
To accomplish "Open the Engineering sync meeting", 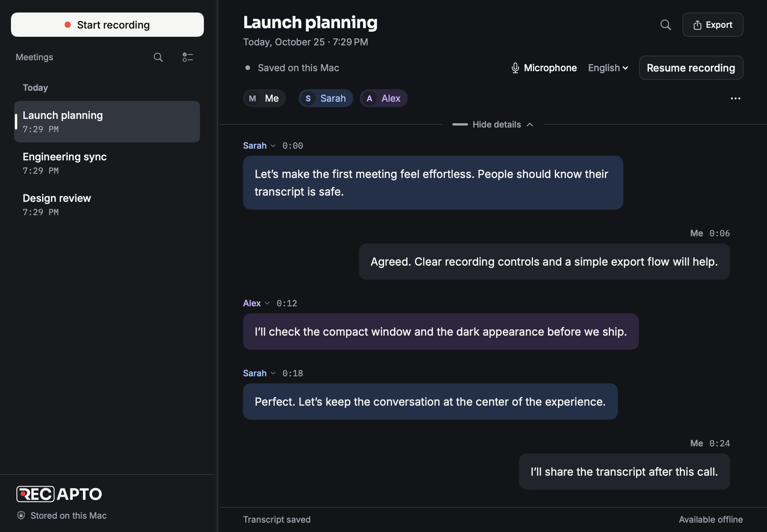I will coord(107,163).
